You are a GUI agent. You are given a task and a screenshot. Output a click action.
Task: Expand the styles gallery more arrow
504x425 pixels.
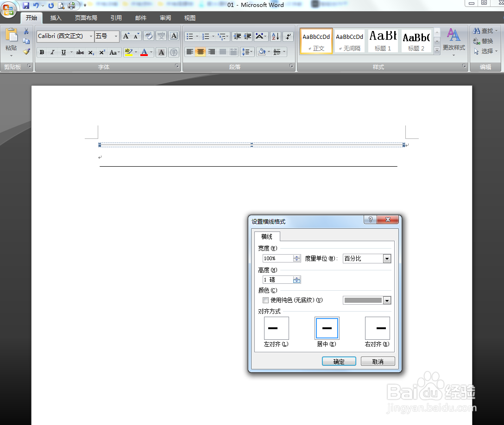(x=437, y=50)
